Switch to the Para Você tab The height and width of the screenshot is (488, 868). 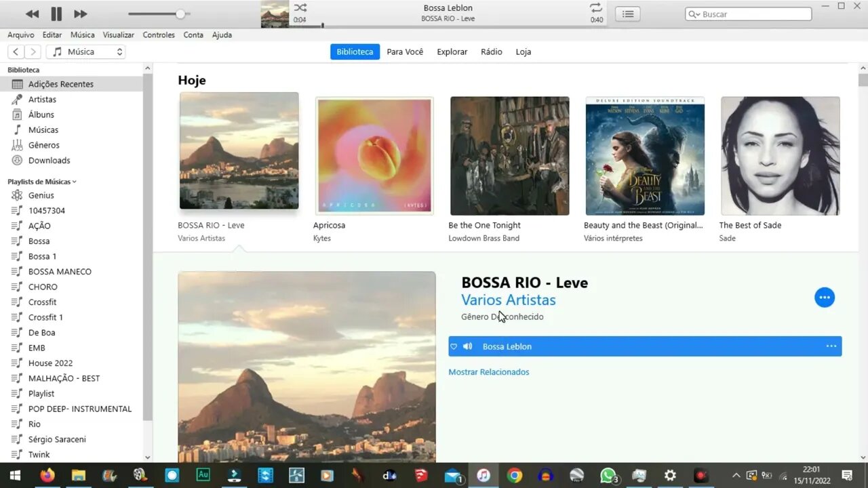click(405, 52)
